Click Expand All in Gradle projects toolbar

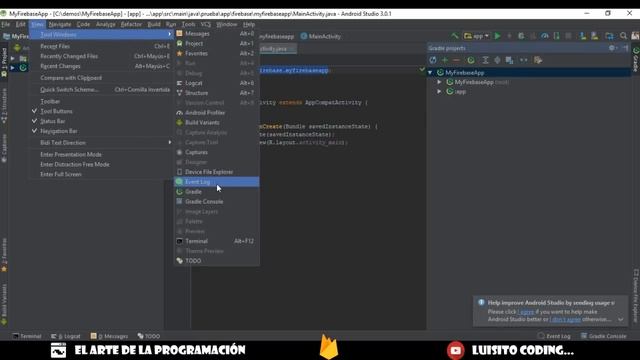coord(485,60)
